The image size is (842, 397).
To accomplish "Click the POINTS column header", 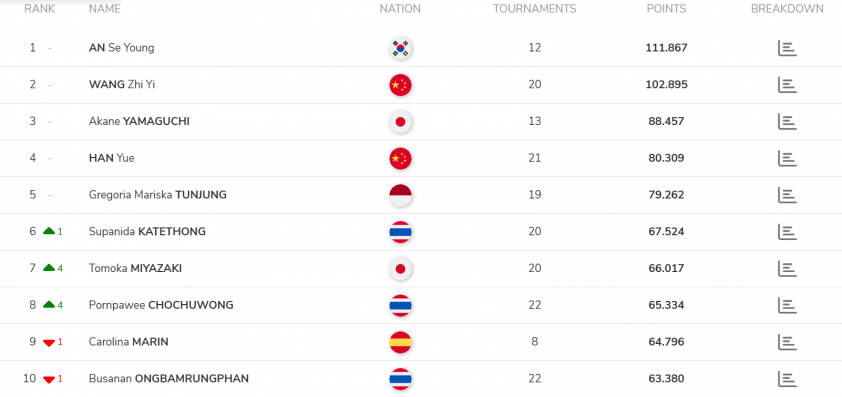I will tap(666, 9).
